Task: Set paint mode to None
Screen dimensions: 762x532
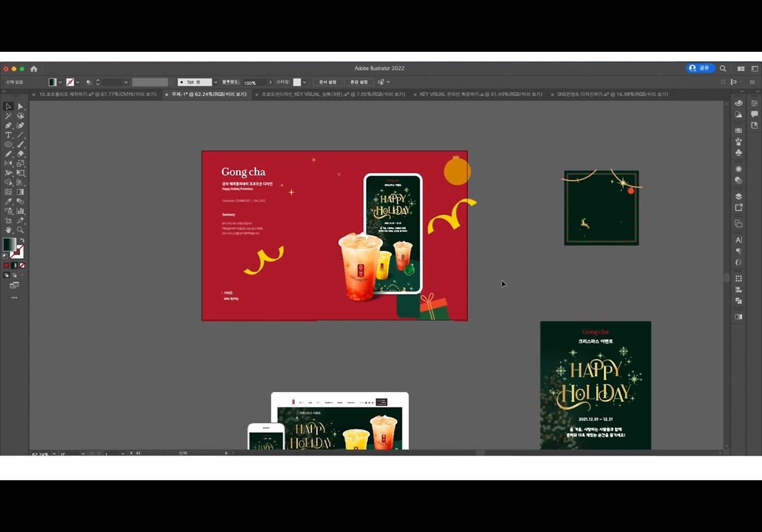Action: [x=22, y=265]
